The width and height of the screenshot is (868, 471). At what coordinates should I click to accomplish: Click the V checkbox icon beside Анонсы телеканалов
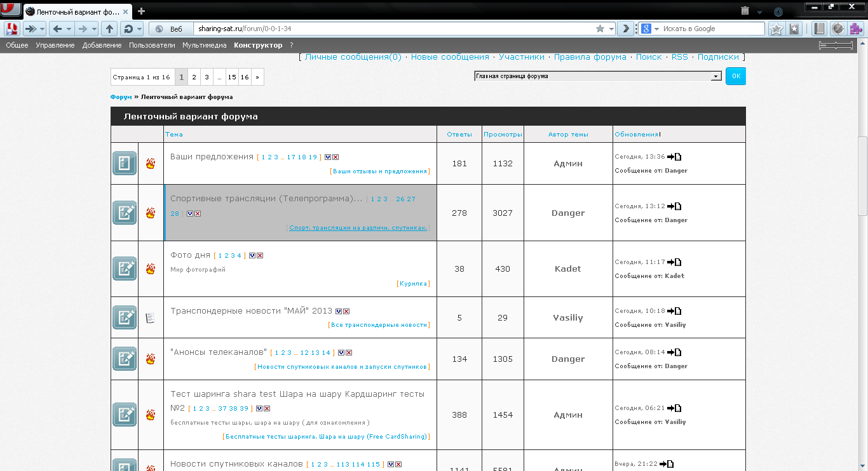(341, 352)
